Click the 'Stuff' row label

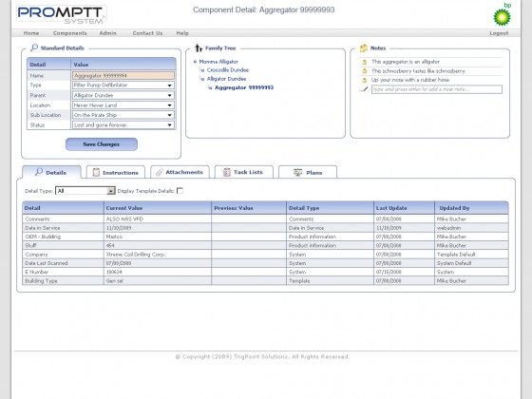(30, 246)
